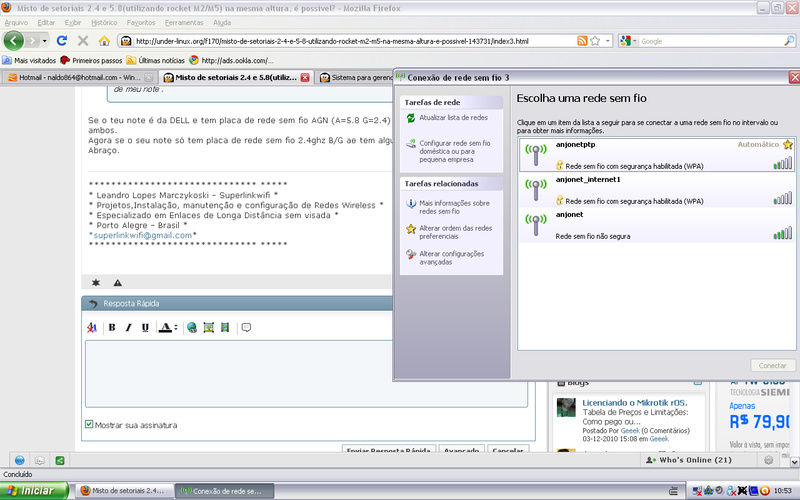Switch to Sistema para gerenc tab
This screenshot has width=800, height=500.
pyautogui.click(x=355, y=78)
